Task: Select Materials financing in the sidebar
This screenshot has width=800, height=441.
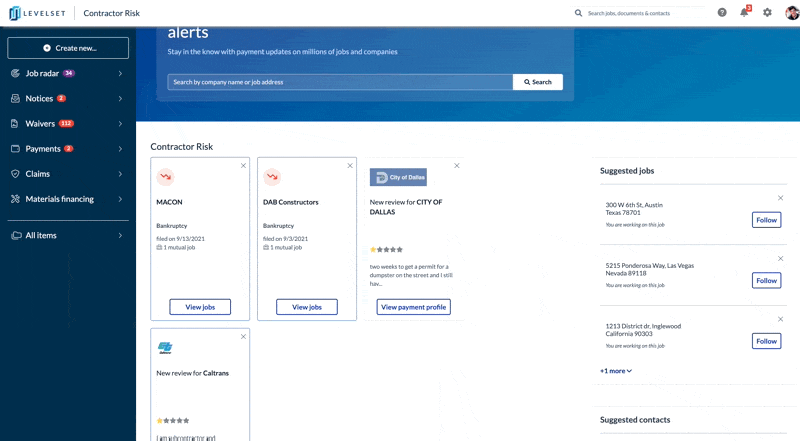Action: tap(67, 199)
